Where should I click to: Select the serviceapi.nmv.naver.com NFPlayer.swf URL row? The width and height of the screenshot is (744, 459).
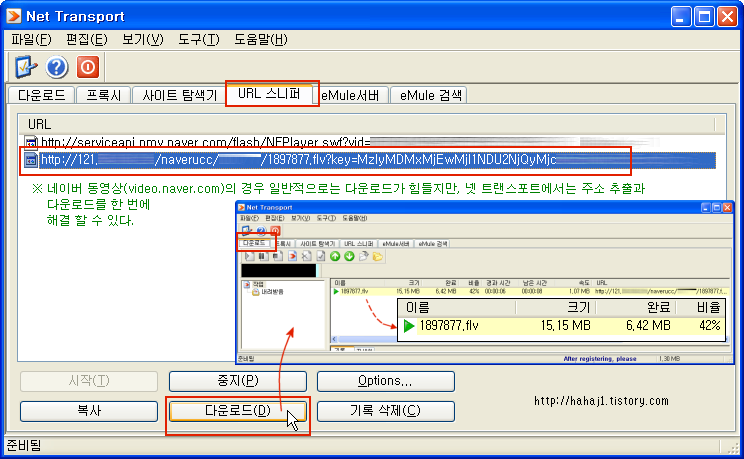(x=371, y=142)
